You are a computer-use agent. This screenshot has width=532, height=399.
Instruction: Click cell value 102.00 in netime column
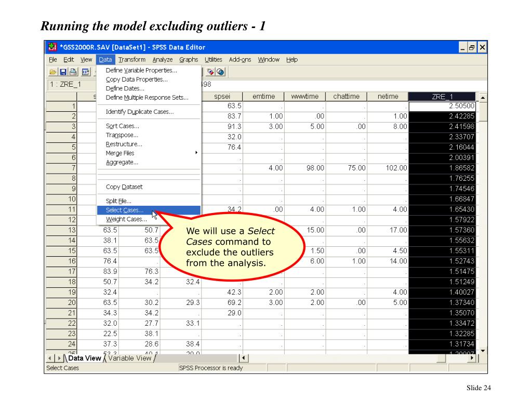coord(388,168)
